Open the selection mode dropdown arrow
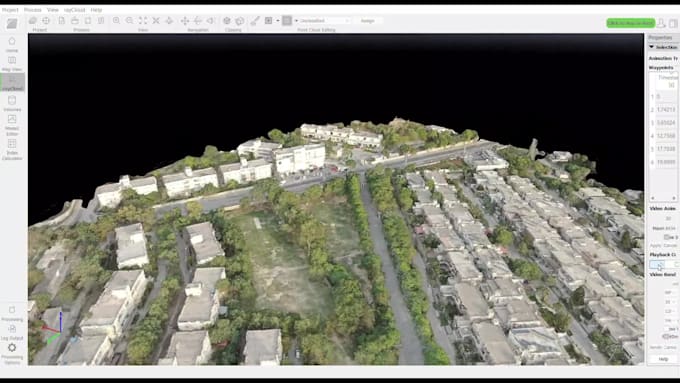The width and height of the screenshot is (680, 383). [278, 20]
